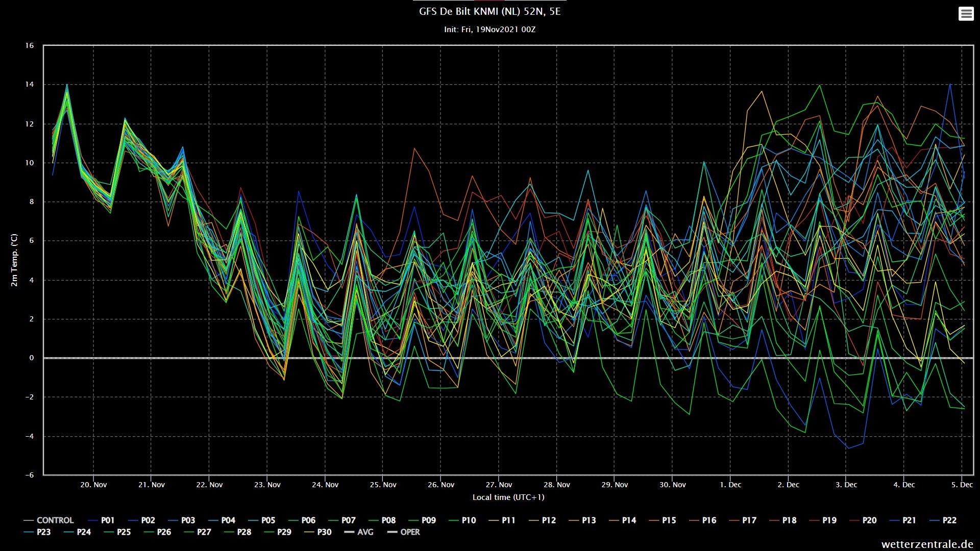This screenshot has width=980, height=551.
Task: Toggle P10 ensemble member visibility
Action: point(462,520)
